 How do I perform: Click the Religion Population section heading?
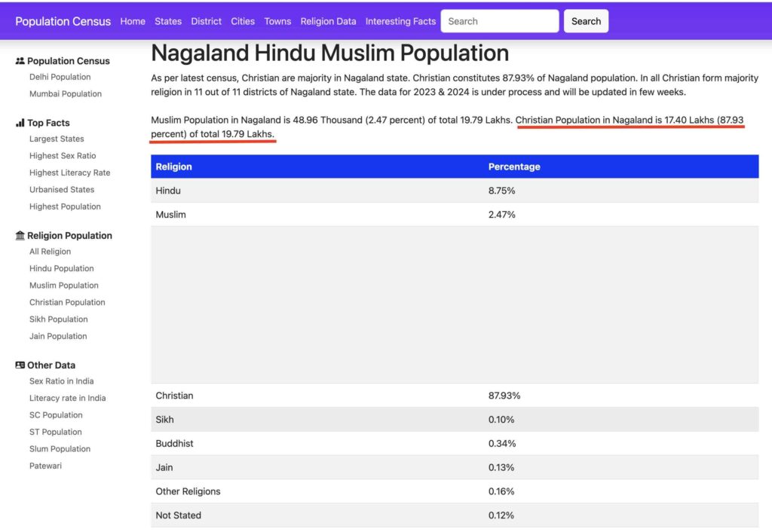pyautogui.click(x=69, y=235)
